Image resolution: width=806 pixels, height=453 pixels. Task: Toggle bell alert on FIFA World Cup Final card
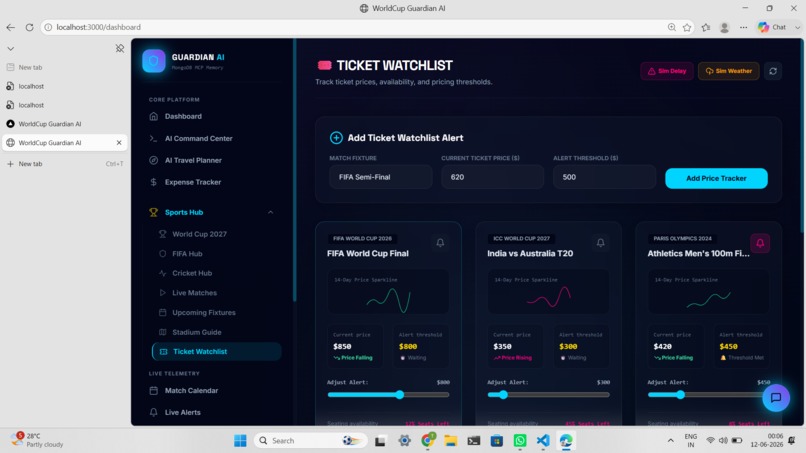(440, 243)
